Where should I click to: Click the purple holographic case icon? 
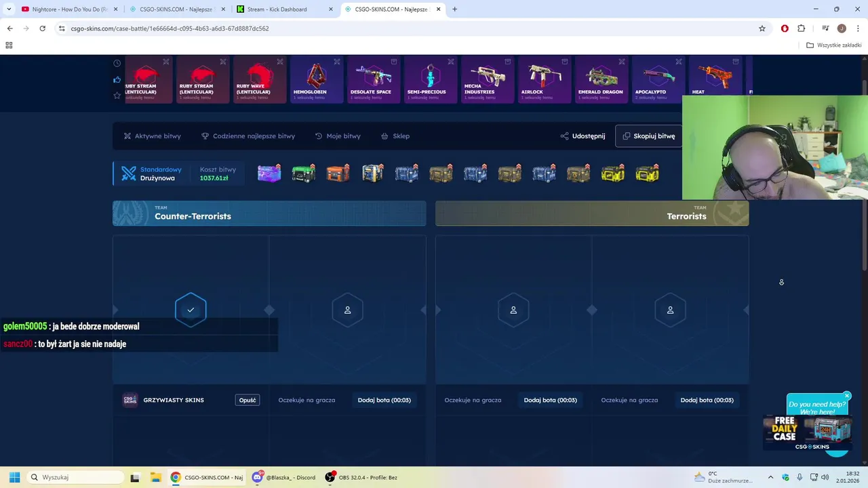269,174
